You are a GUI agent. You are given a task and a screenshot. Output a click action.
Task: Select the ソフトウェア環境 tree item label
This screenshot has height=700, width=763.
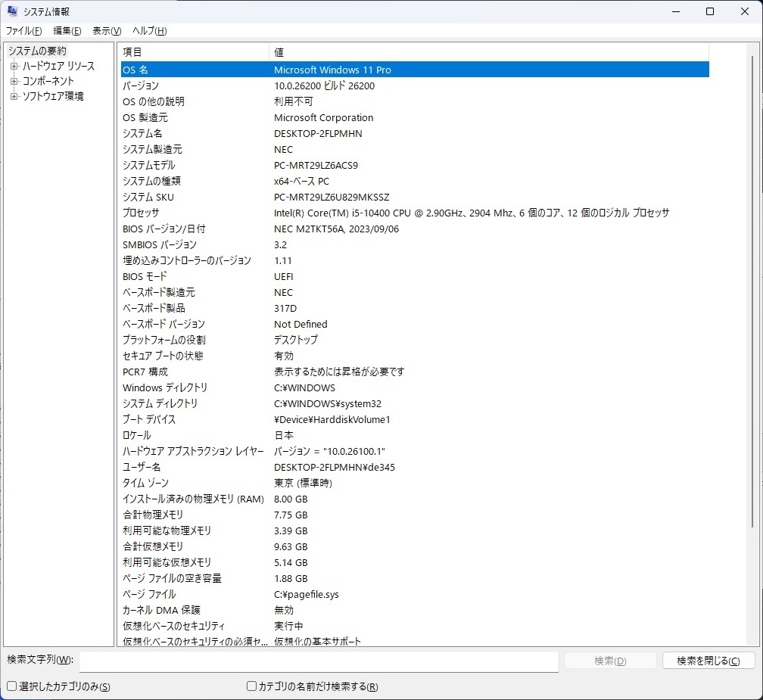tap(53, 96)
